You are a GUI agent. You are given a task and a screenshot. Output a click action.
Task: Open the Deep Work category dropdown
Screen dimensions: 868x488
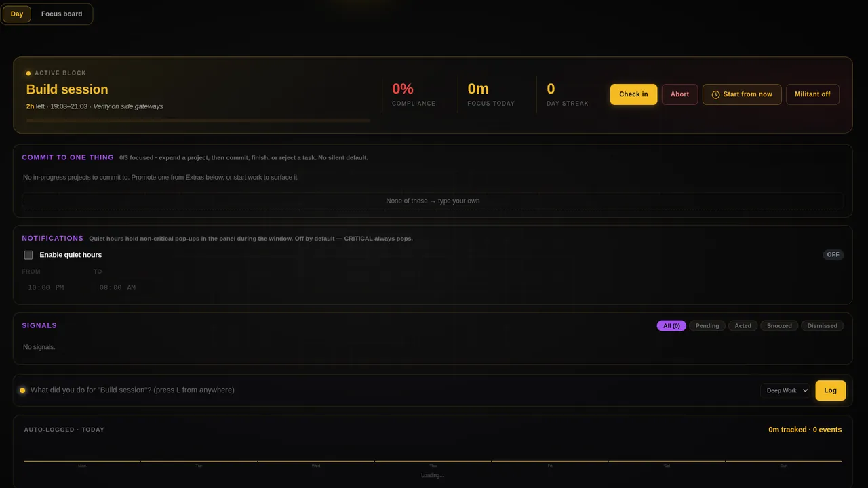(x=785, y=390)
